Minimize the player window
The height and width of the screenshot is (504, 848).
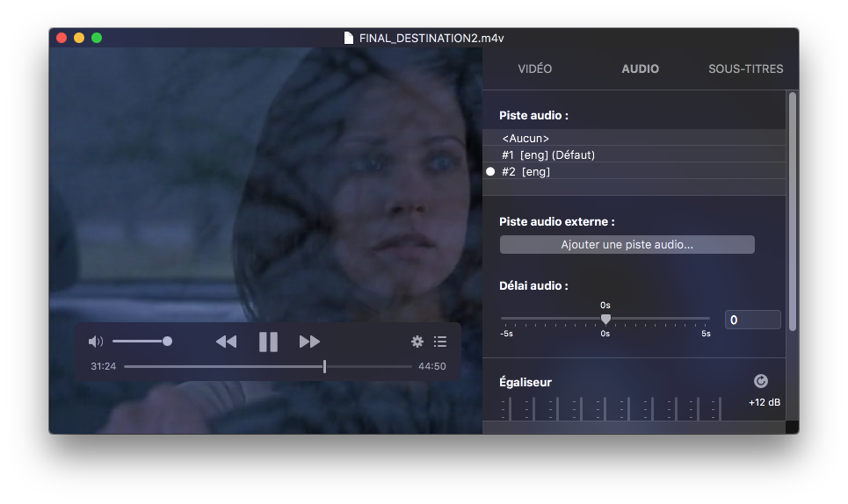pyautogui.click(x=79, y=38)
